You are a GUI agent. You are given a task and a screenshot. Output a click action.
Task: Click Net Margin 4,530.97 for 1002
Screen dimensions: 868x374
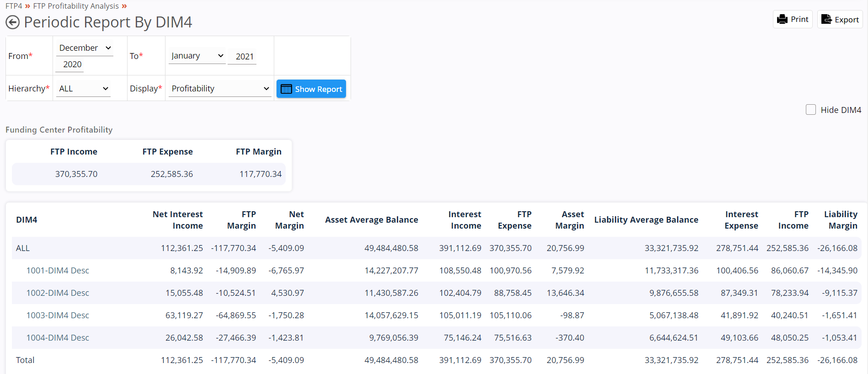[288, 293]
